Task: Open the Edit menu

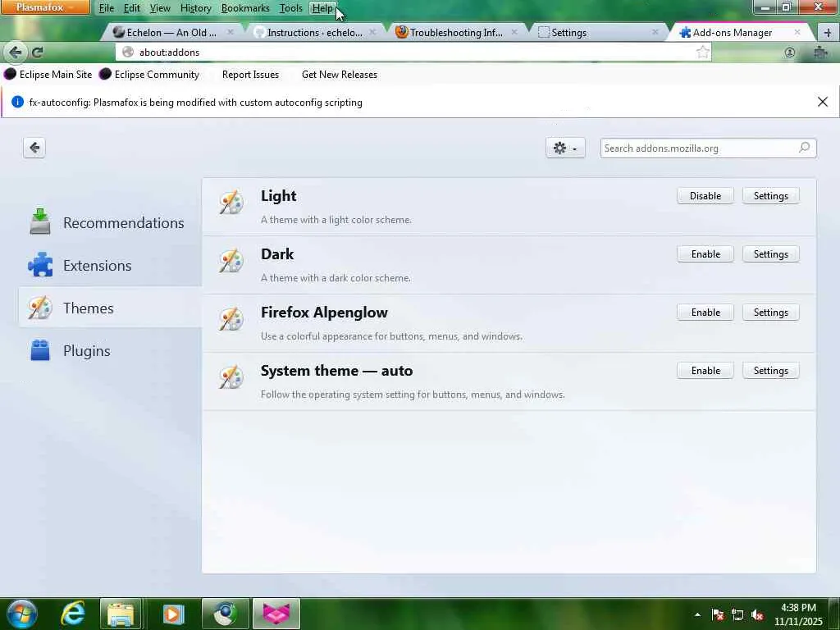Action: pyautogui.click(x=132, y=8)
